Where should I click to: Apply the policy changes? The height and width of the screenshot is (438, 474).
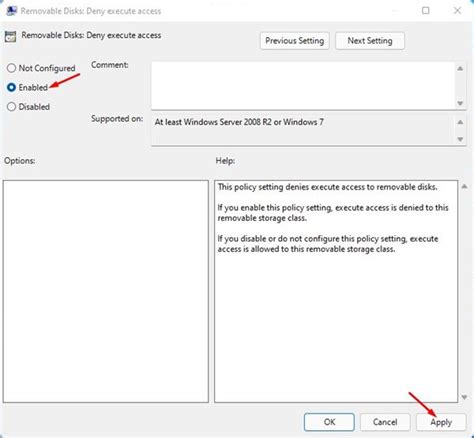[441, 422]
